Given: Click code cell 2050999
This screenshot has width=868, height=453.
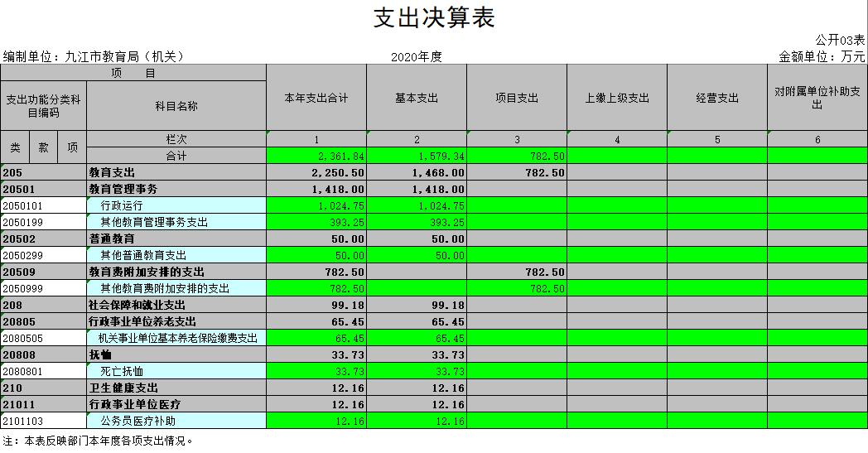Looking at the screenshot, I should pyautogui.click(x=43, y=288).
